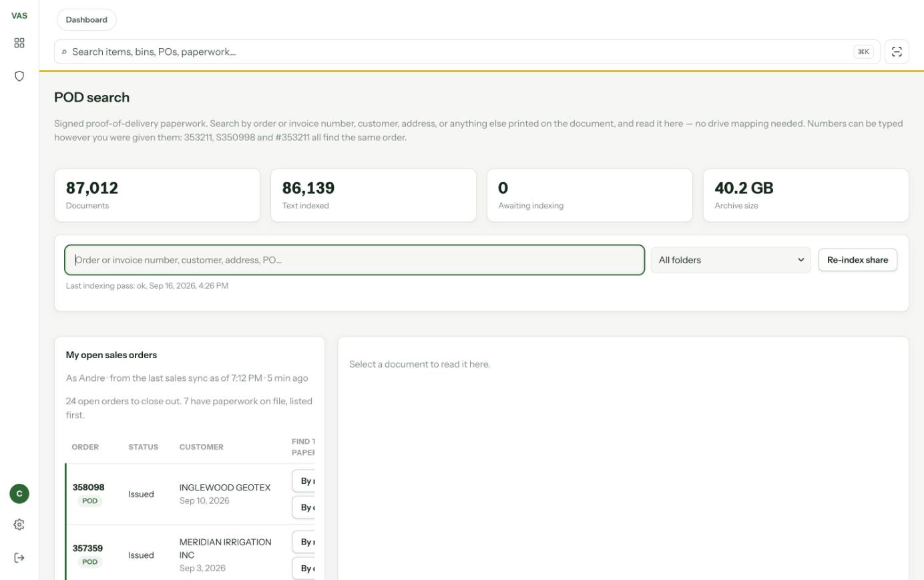
Task: Click the "87,012" Documents count
Action: (x=92, y=188)
